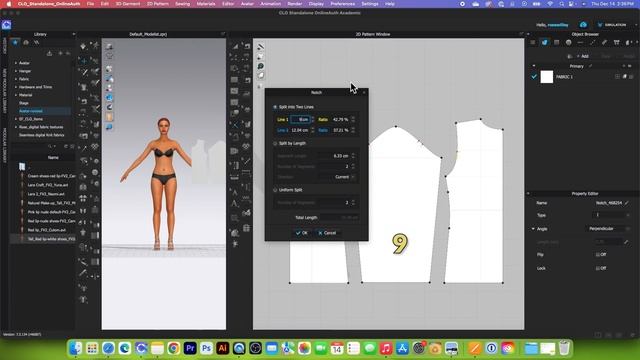Screen dimensions: 640x360
Task: Open the Materials menu
Action: (x=206, y=4)
